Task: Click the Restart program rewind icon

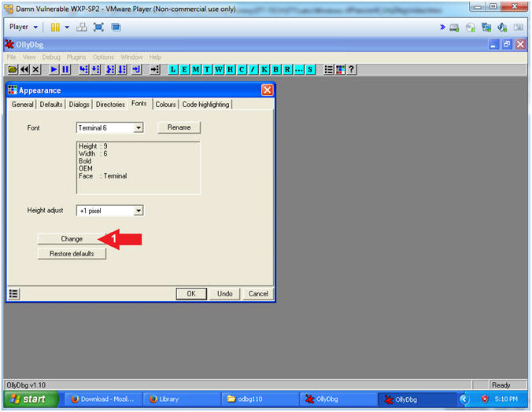Action: click(24, 69)
